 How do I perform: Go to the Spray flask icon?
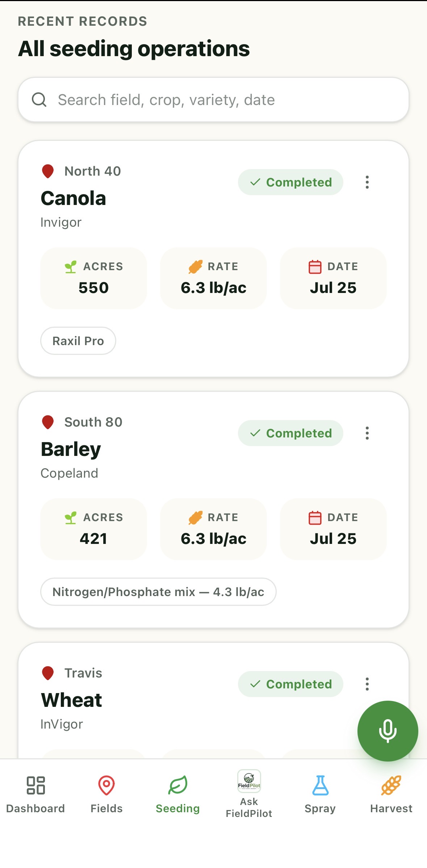click(320, 785)
